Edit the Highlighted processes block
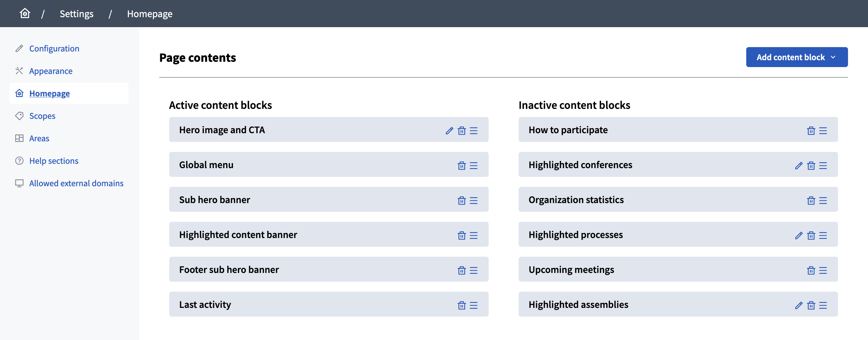868x340 pixels. (798, 236)
